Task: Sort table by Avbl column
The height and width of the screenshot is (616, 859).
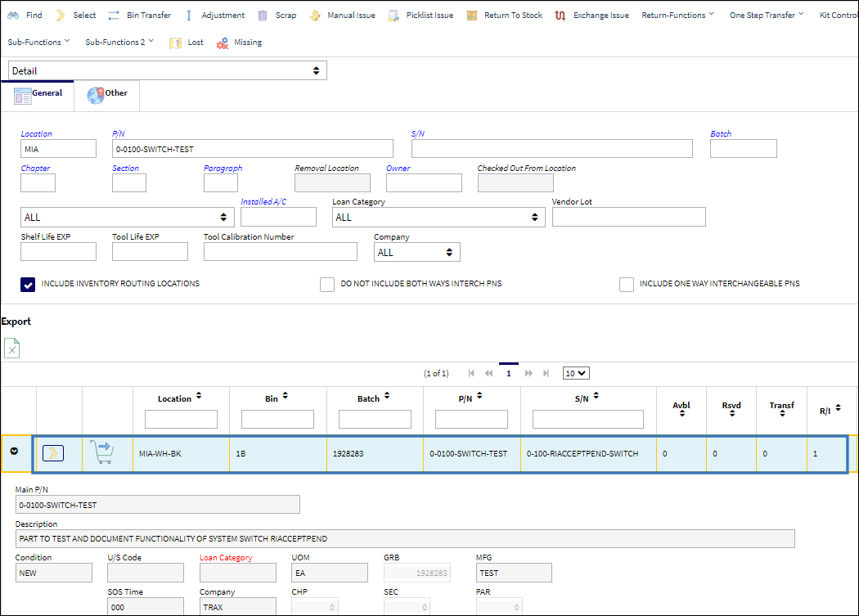Action: 682,414
